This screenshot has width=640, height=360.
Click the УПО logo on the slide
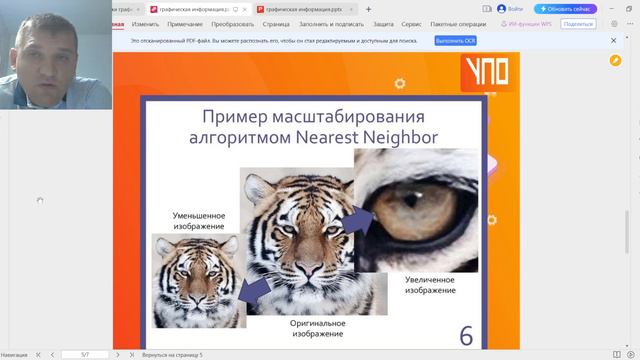coord(488,73)
